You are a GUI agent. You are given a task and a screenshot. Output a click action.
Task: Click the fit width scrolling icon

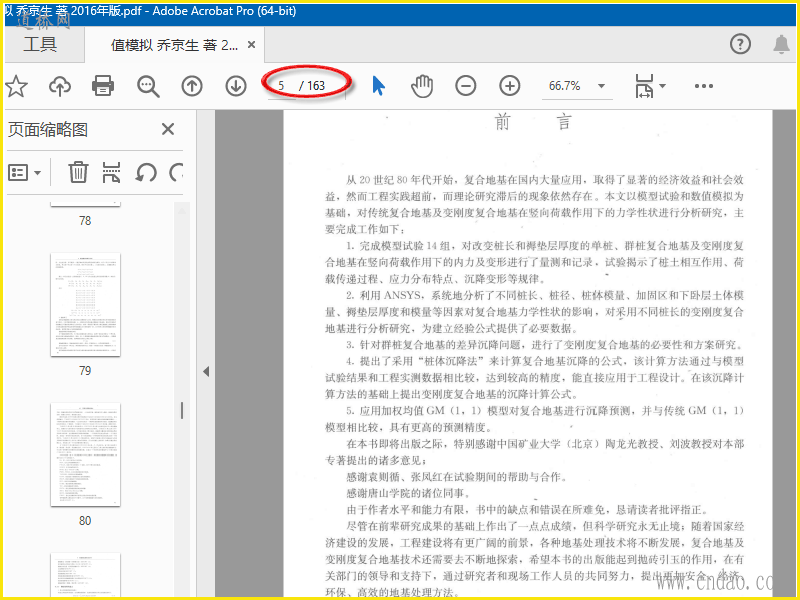pyautogui.click(x=644, y=86)
